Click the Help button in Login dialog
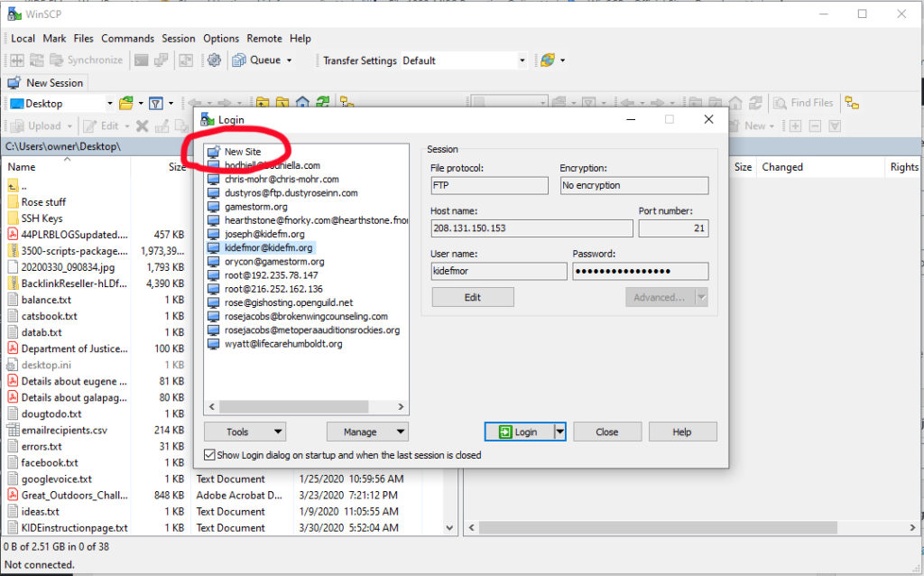Viewport: 924px width, 576px height. [682, 432]
